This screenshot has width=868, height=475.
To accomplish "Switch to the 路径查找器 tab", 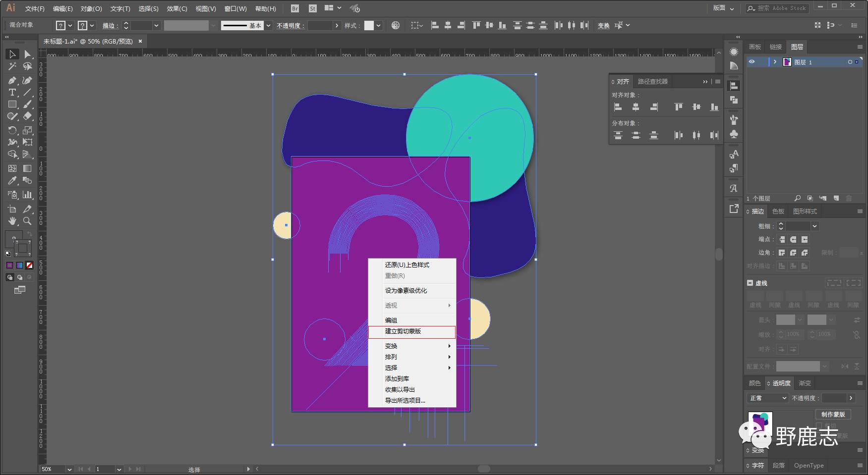I will click(652, 81).
